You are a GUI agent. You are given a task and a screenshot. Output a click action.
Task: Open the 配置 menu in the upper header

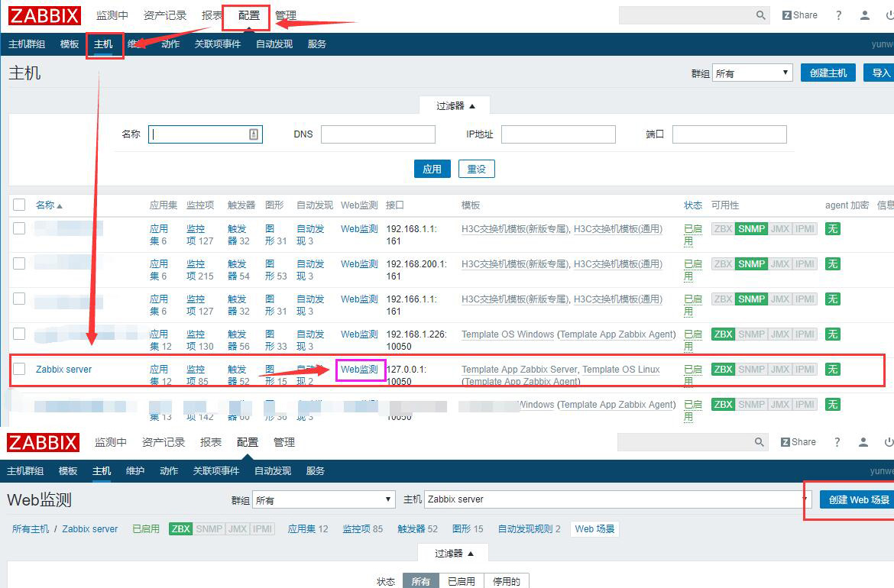(x=248, y=15)
